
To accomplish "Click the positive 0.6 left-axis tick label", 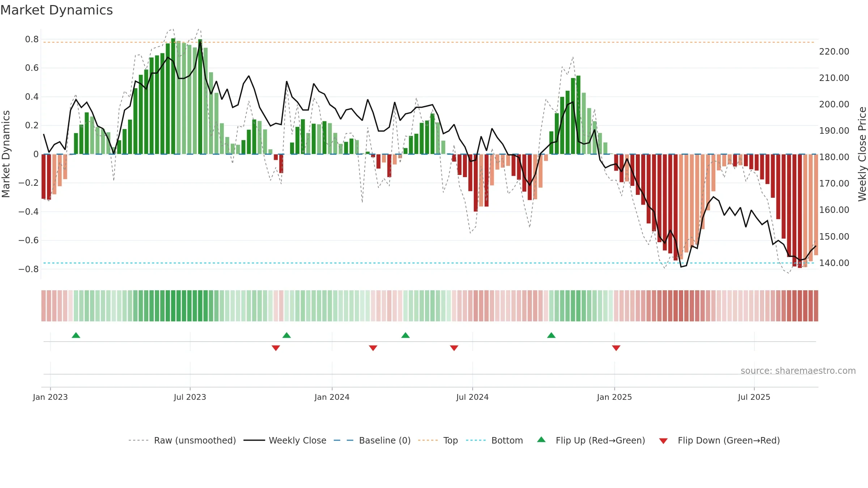I will [32, 68].
